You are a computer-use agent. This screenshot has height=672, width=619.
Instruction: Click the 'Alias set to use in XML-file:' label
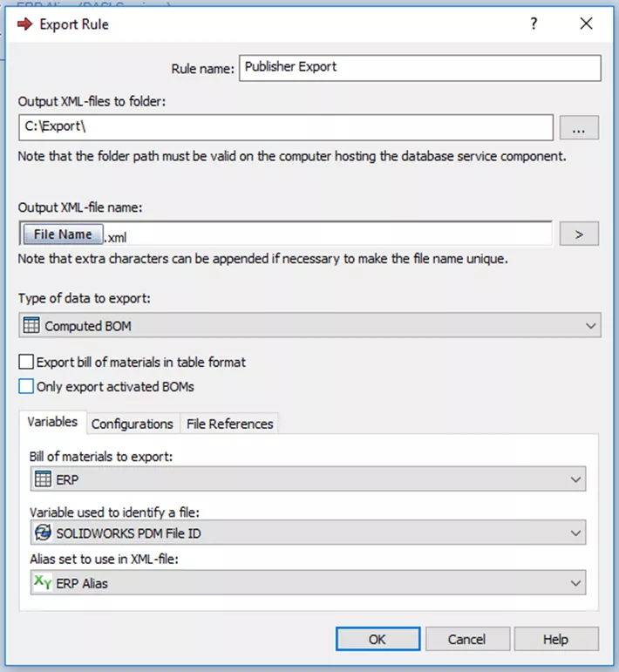(x=104, y=560)
